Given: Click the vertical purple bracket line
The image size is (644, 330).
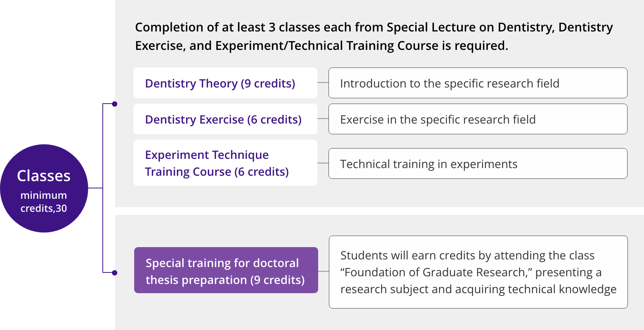Looking at the screenshot, I should (x=103, y=188).
